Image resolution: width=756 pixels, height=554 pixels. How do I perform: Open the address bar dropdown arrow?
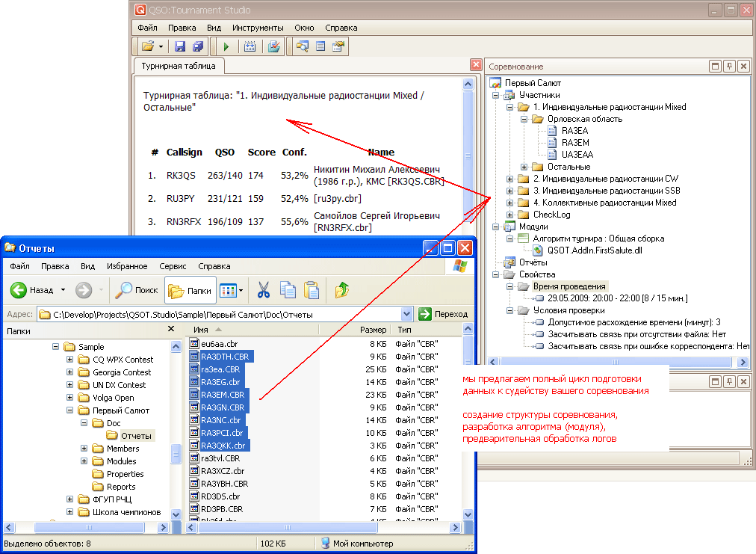[x=407, y=314]
